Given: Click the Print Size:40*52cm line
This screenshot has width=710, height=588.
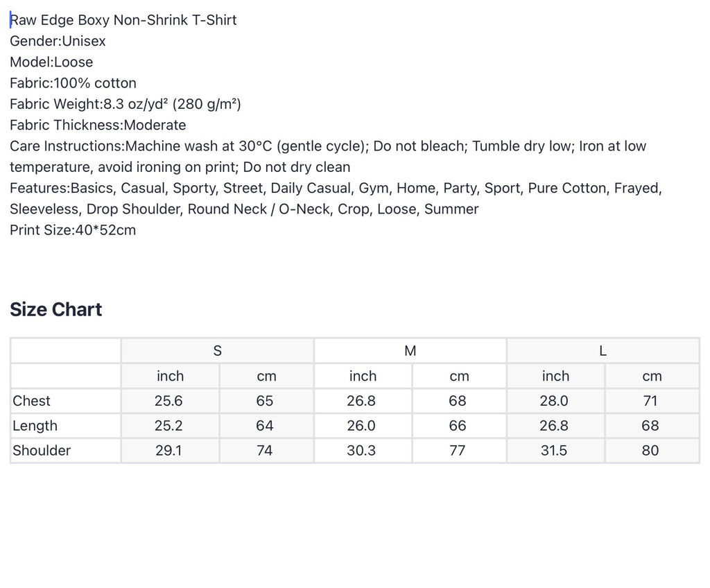Looking at the screenshot, I should [73, 230].
